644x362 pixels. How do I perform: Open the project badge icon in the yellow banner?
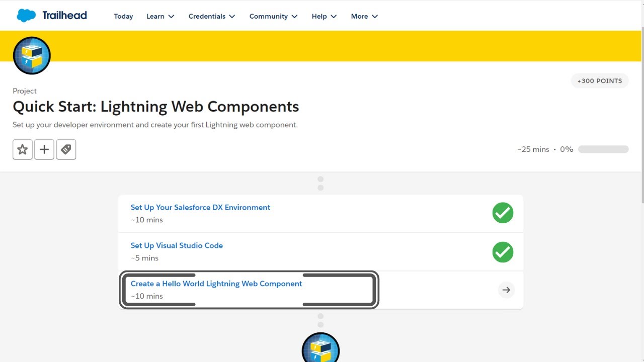32,55
